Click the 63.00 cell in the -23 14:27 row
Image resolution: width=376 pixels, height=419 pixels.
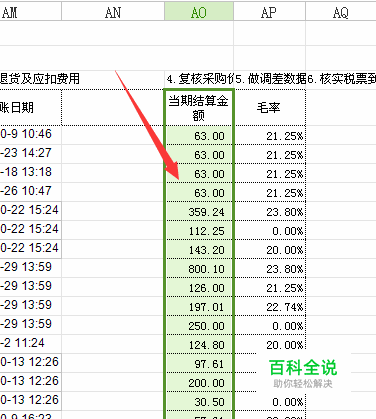tap(199, 155)
